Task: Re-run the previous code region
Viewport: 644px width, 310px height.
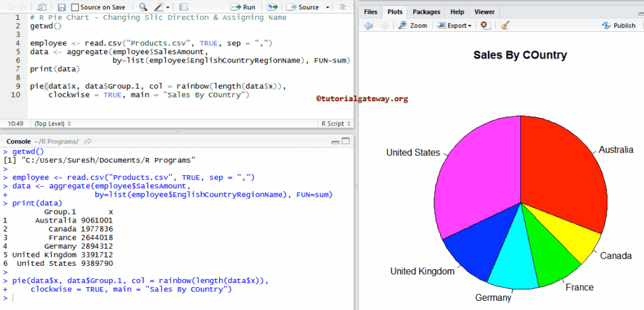Action: (x=272, y=7)
